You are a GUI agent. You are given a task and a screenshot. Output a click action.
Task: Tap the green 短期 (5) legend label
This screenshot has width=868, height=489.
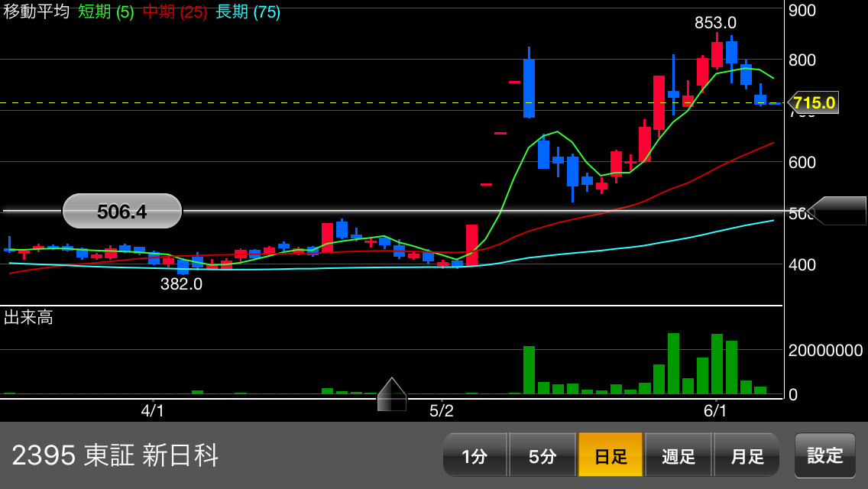pos(105,12)
